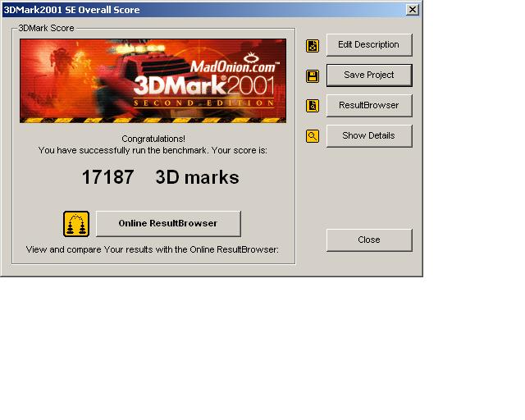Click the Show Details magnifier icon
Screen dimensions: 525x420
(312, 136)
